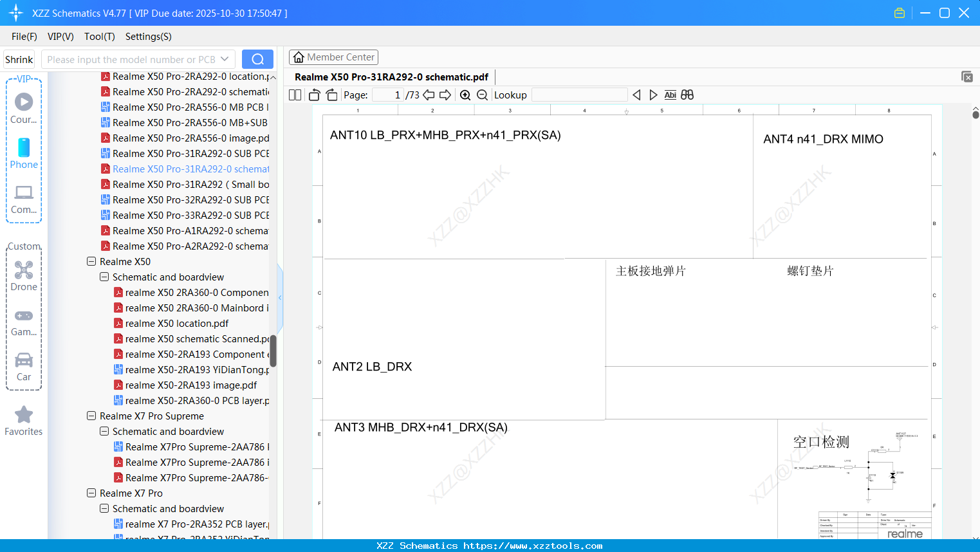Image resolution: width=980 pixels, height=552 pixels.
Task: Open realme X7 Pro-2RA352 PCB layer file
Action: point(191,524)
